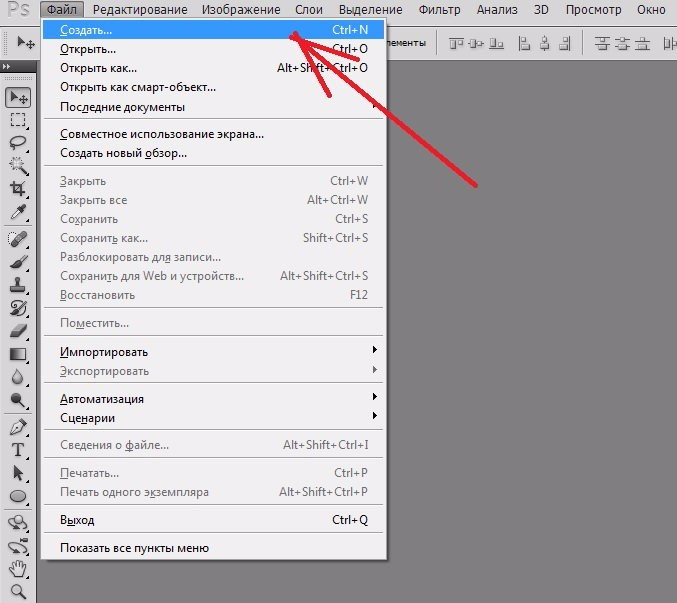The image size is (677, 603).
Task: Select the Healing Brush tool
Action: 18,239
